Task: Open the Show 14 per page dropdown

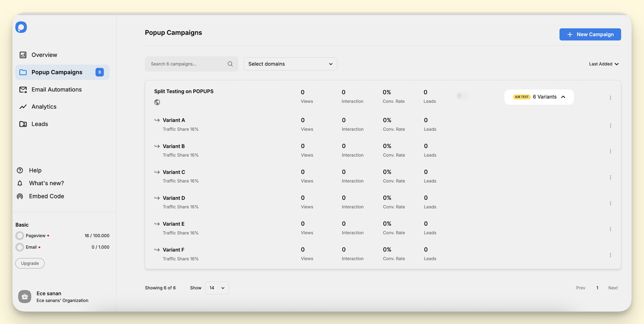Action: tap(217, 288)
